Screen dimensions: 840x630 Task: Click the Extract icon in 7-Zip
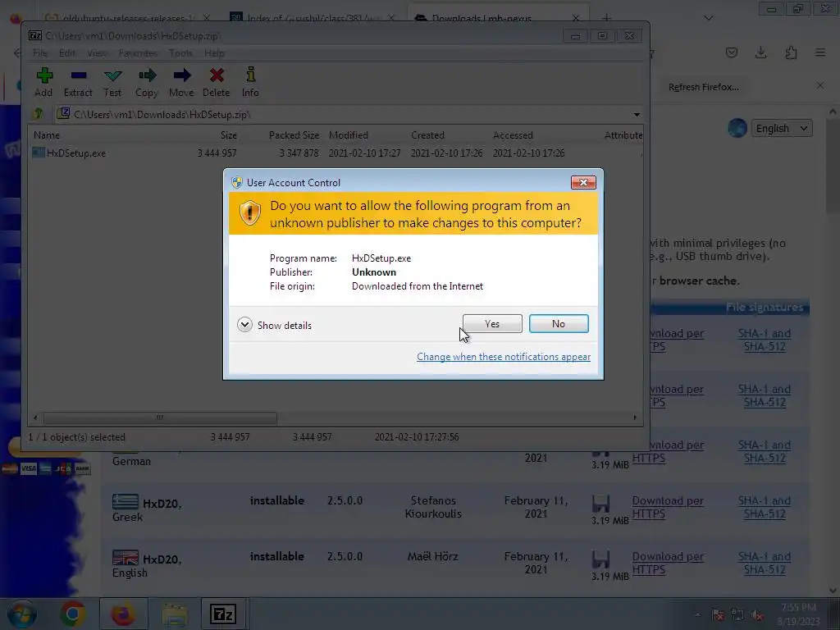point(78,82)
